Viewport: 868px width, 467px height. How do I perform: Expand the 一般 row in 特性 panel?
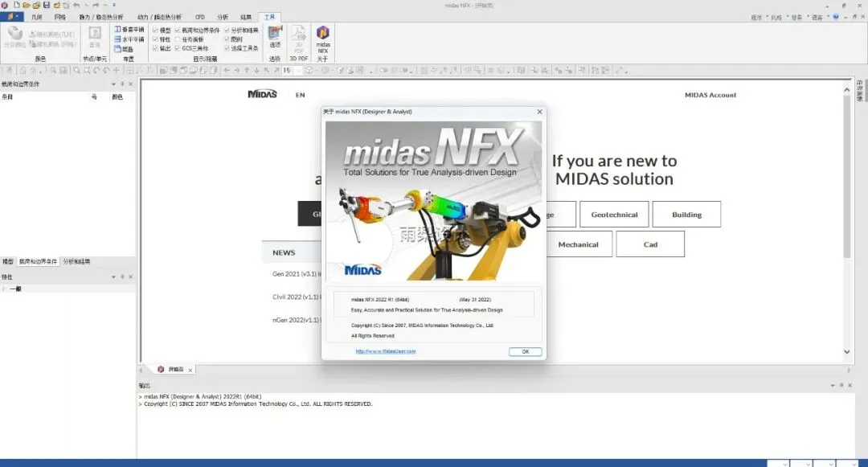tap(5, 289)
